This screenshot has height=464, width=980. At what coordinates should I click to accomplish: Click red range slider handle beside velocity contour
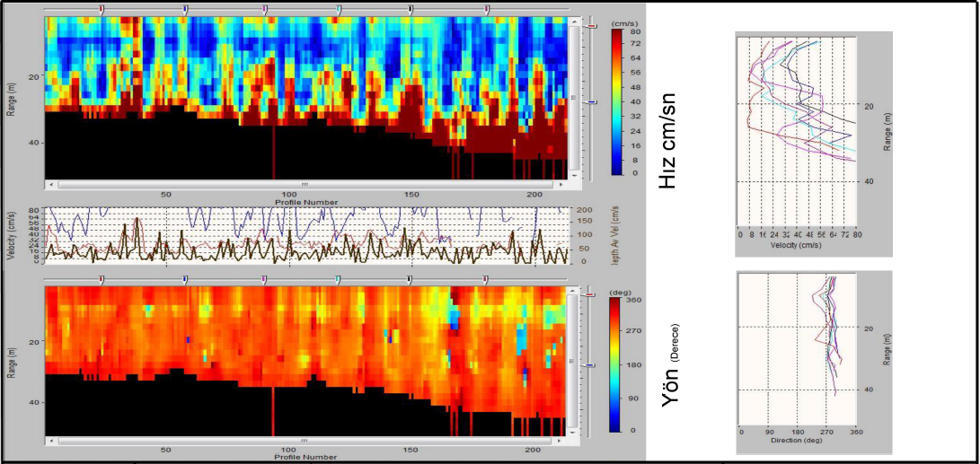(x=591, y=27)
